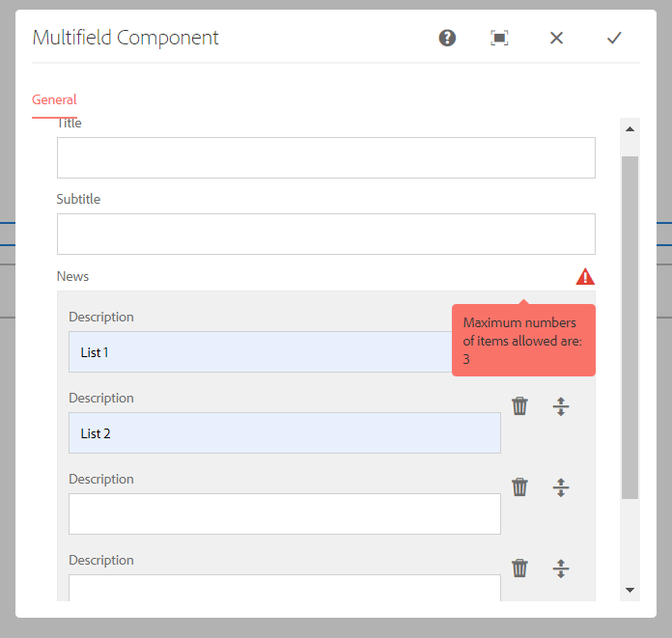
Task: Click the Title text field
Action: (x=325, y=157)
